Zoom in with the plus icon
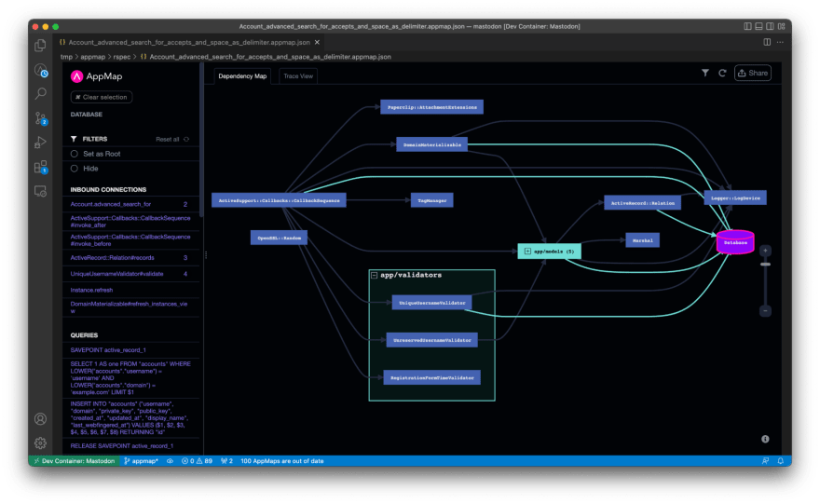 [765, 251]
